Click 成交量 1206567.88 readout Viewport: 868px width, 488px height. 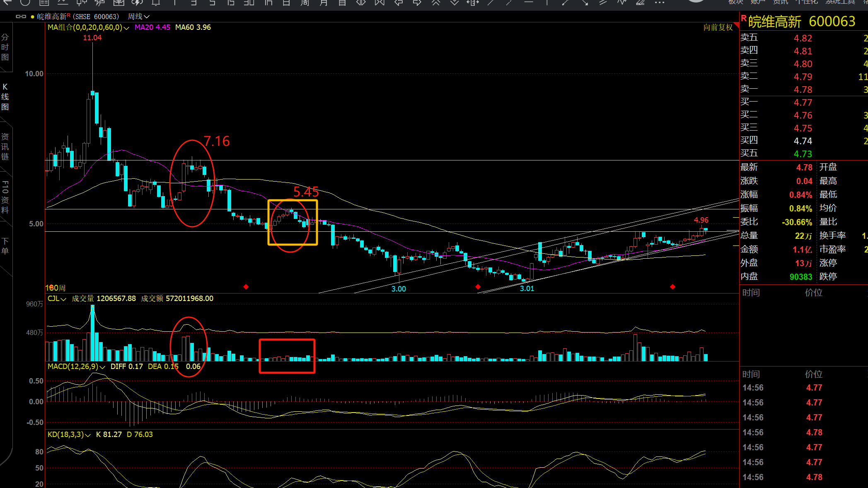coord(104,299)
